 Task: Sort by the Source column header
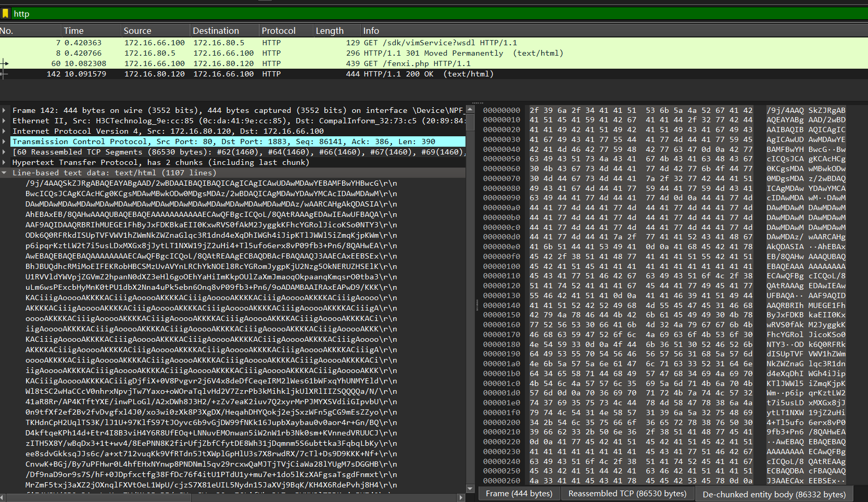(155, 31)
